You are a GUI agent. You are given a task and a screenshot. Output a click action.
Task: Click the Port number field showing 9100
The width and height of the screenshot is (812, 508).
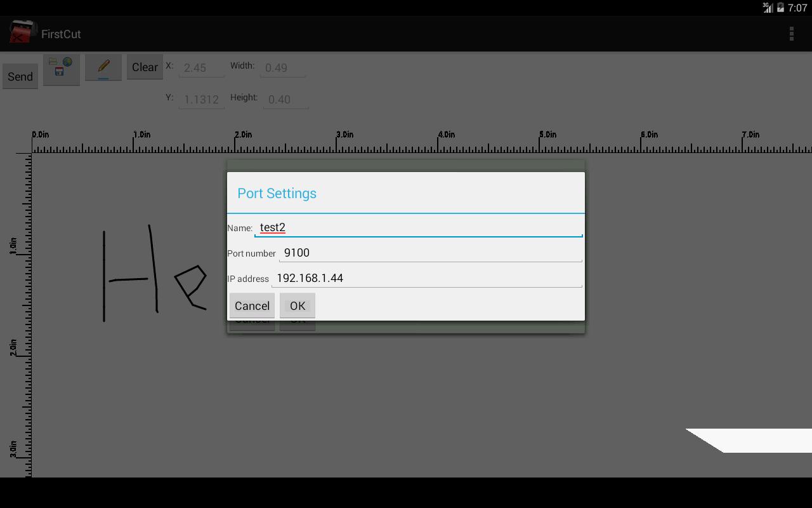coord(430,253)
